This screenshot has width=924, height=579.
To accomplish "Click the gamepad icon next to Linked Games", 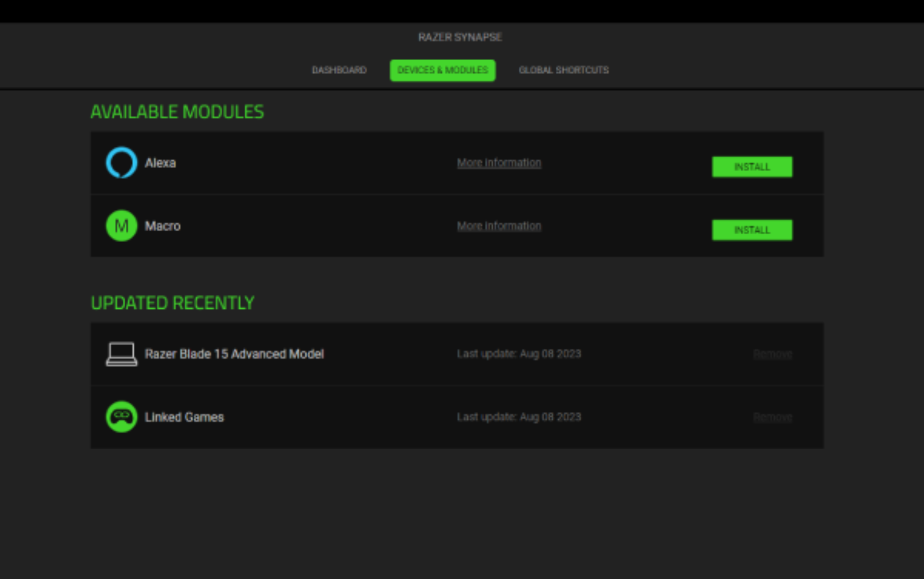I will pyautogui.click(x=121, y=417).
